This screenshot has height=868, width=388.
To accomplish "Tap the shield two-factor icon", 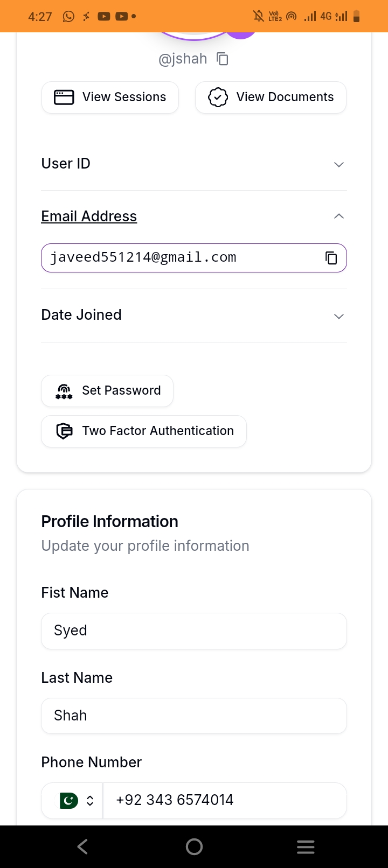I will tap(64, 431).
